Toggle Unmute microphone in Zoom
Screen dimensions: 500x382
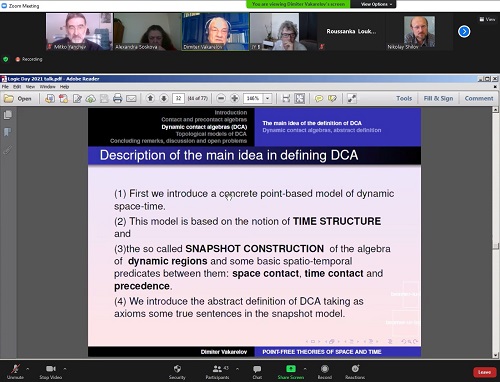click(x=15, y=371)
